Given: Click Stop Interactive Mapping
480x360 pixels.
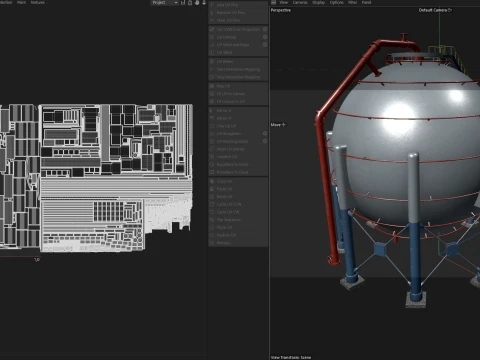Looking at the screenshot, I should point(238,77).
